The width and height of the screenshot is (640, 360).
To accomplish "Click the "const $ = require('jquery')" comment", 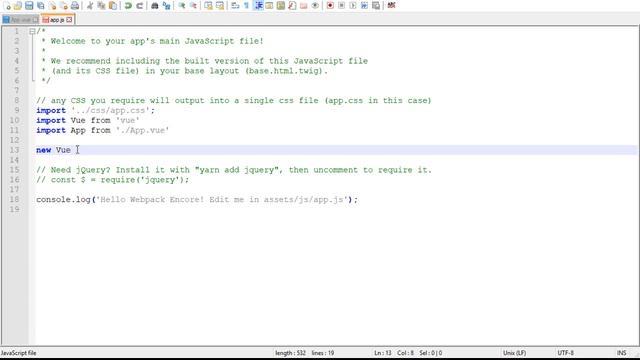I will (x=113, y=180).
